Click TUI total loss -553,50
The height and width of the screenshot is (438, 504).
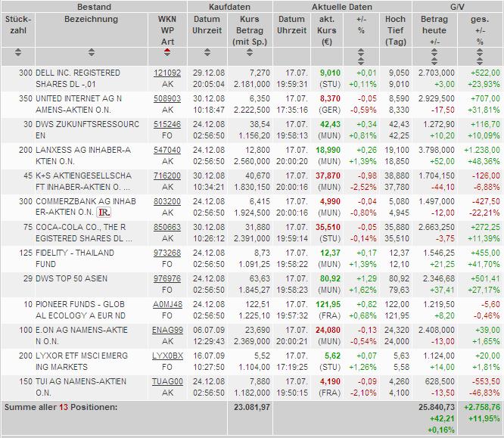(486, 381)
